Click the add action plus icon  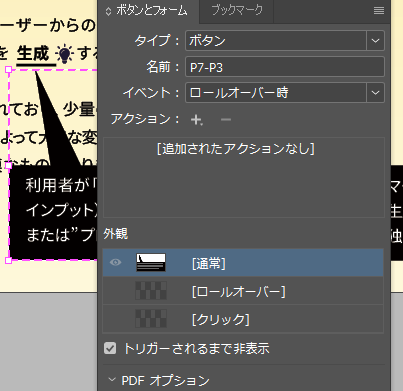(196, 120)
